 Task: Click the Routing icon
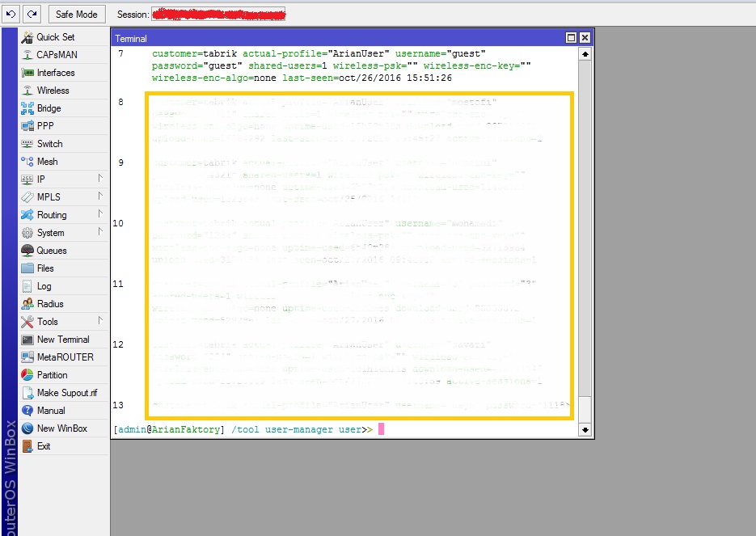point(27,215)
